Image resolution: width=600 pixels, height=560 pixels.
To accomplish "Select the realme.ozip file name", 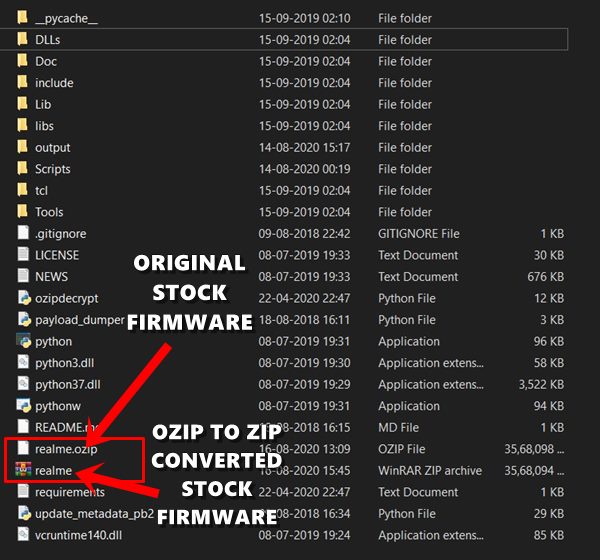I will (66, 449).
